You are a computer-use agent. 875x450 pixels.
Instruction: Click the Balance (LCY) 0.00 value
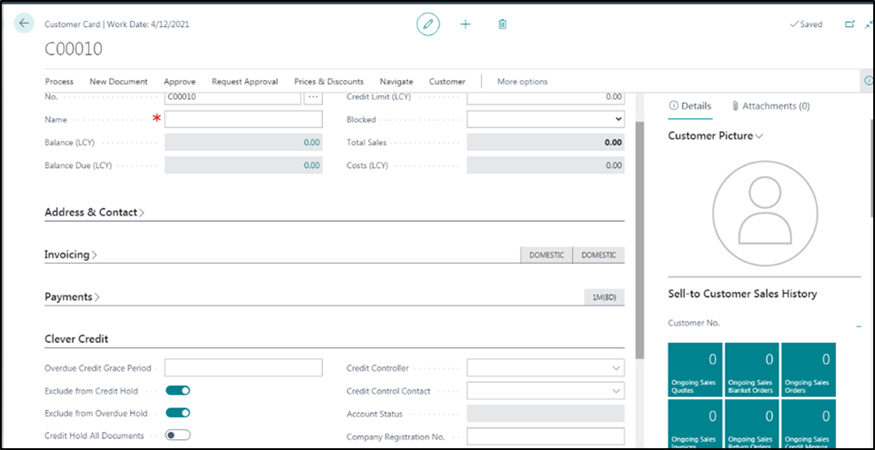[x=311, y=142]
